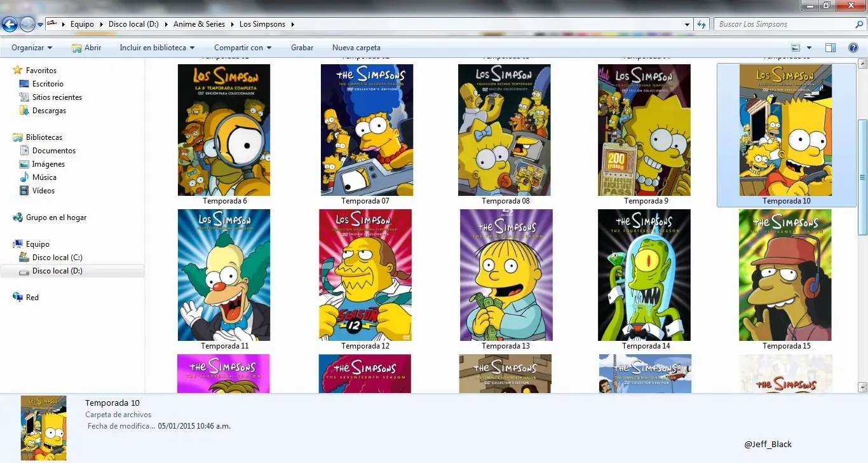
Task: Select the Temporada 13 folder cover
Action: [506, 275]
